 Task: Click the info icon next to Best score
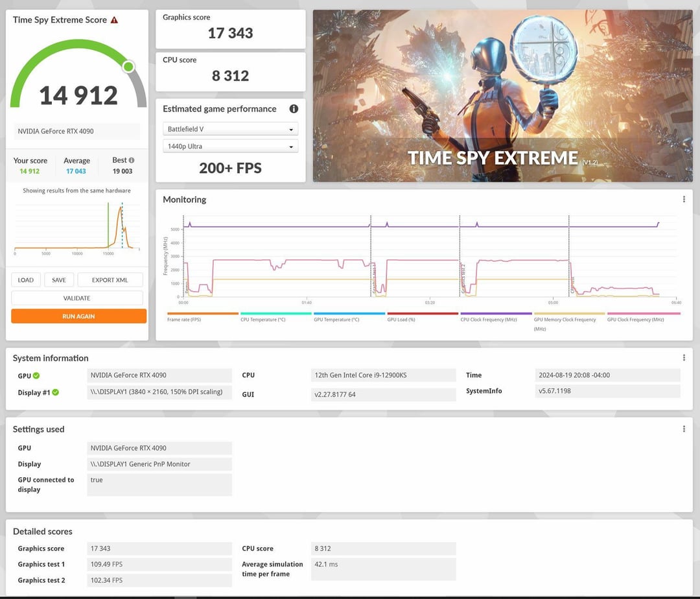click(x=131, y=159)
